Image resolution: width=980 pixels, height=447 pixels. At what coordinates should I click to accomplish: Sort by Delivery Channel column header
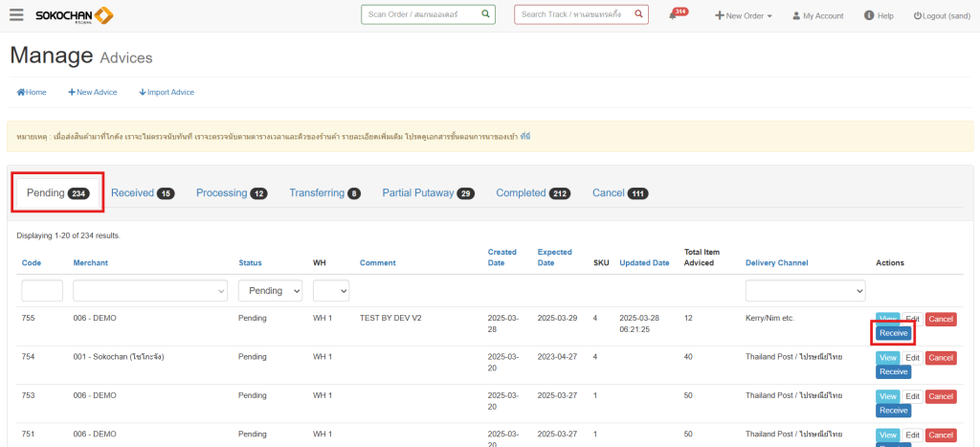coord(777,262)
